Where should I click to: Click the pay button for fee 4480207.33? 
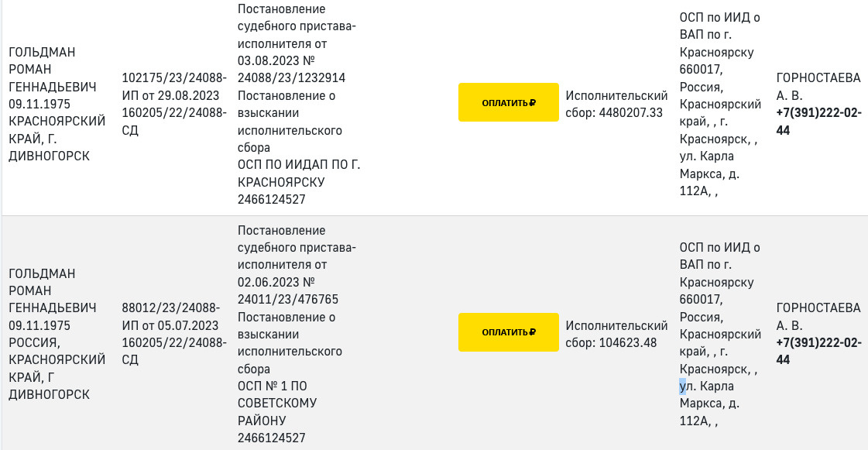[508, 102]
